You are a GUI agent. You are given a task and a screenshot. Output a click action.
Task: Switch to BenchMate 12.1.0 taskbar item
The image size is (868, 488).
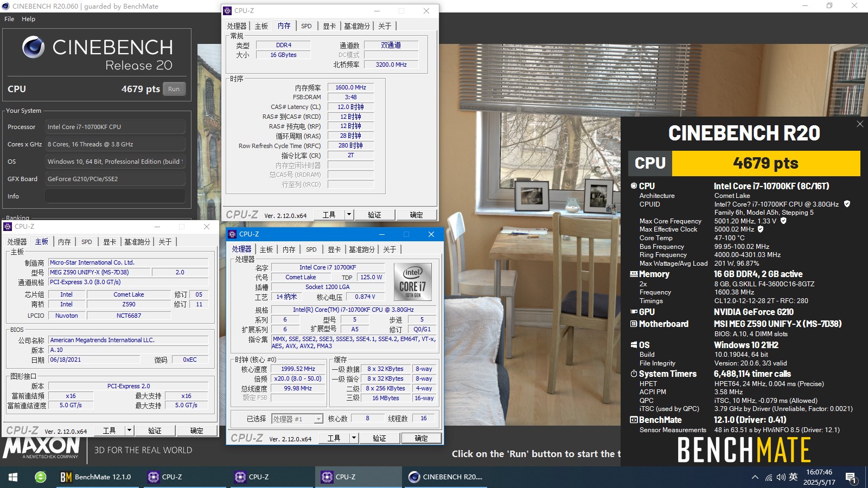[97, 477]
